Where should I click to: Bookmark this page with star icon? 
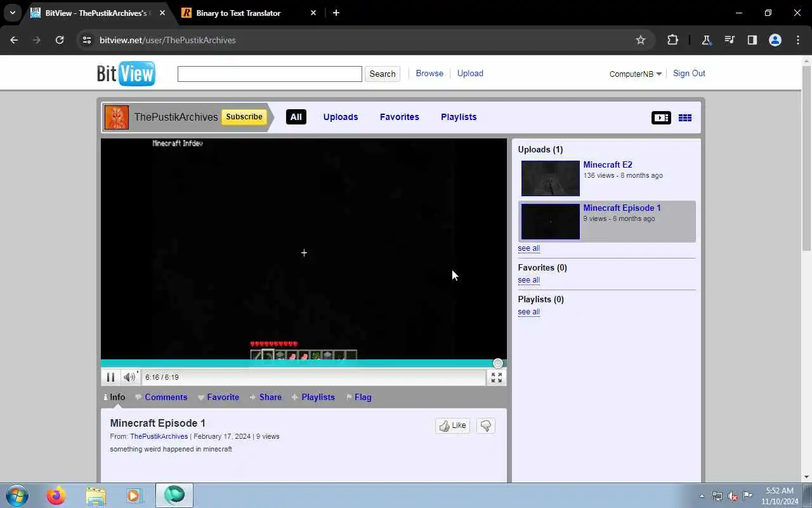641,40
